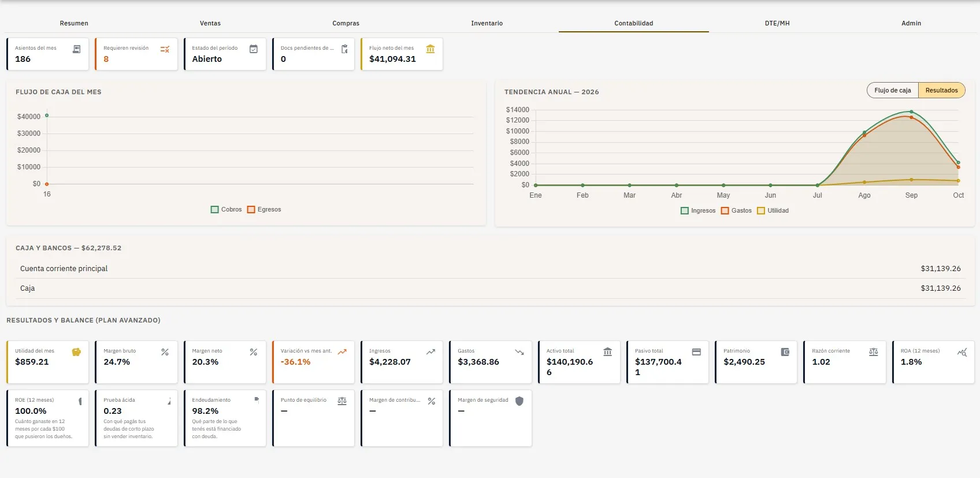Open the ROE (12 meses) 100.0% card
The width and height of the screenshot is (980, 478).
[47, 418]
